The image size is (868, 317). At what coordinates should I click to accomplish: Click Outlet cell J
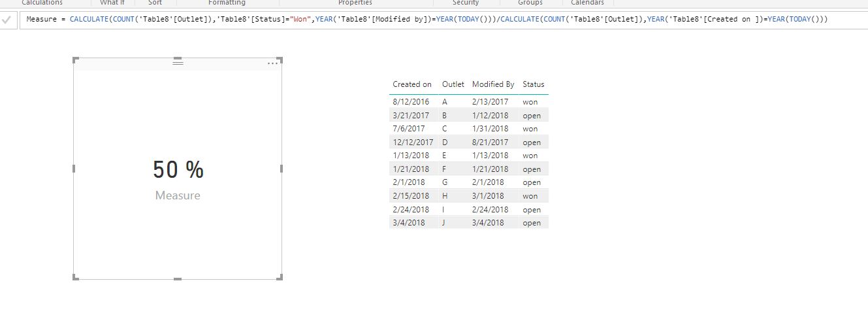[444, 223]
